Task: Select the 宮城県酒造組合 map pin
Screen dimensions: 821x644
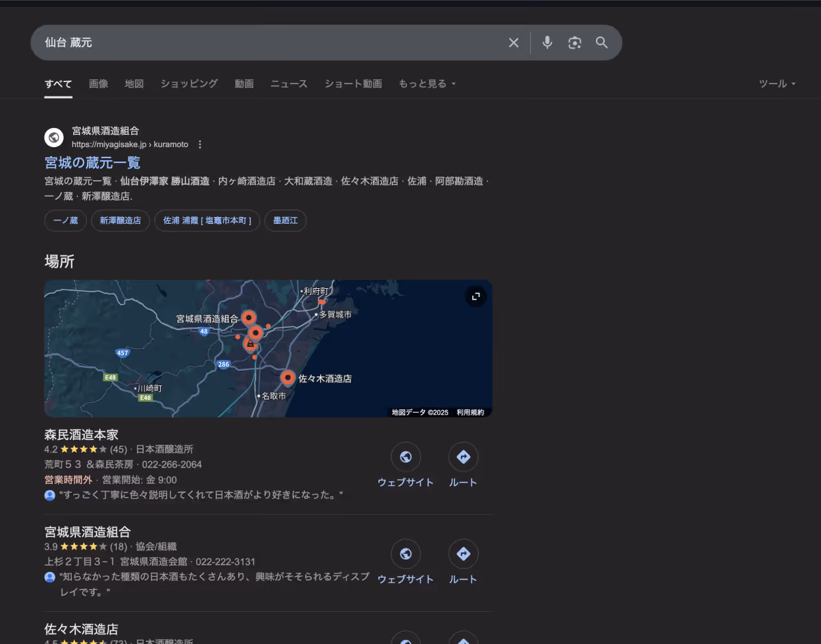Action: [x=249, y=318]
